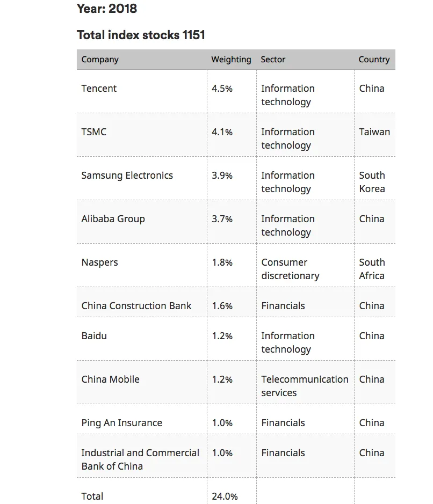Click the Company column header

point(100,60)
